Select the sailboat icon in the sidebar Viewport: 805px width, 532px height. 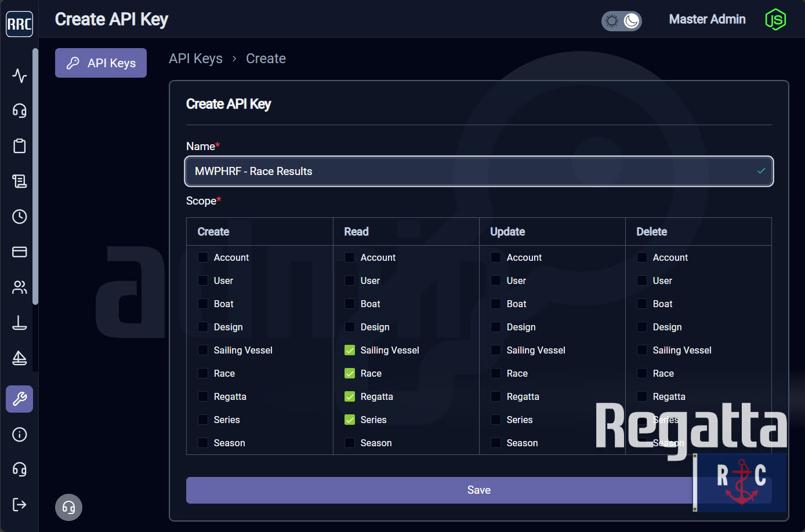19,358
